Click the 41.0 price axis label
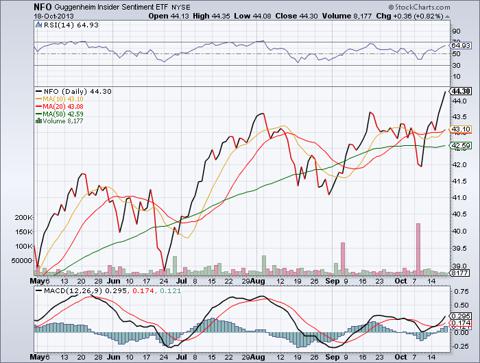 pyautogui.click(x=459, y=198)
